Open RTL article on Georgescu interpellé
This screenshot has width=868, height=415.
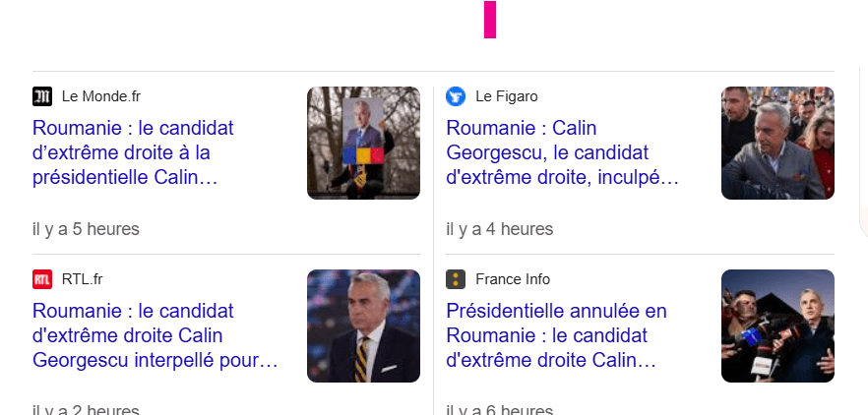[x=155, y=336]
